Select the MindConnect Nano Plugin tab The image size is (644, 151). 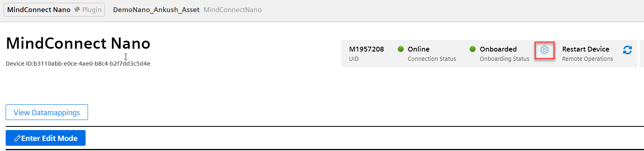coord(54,10)
